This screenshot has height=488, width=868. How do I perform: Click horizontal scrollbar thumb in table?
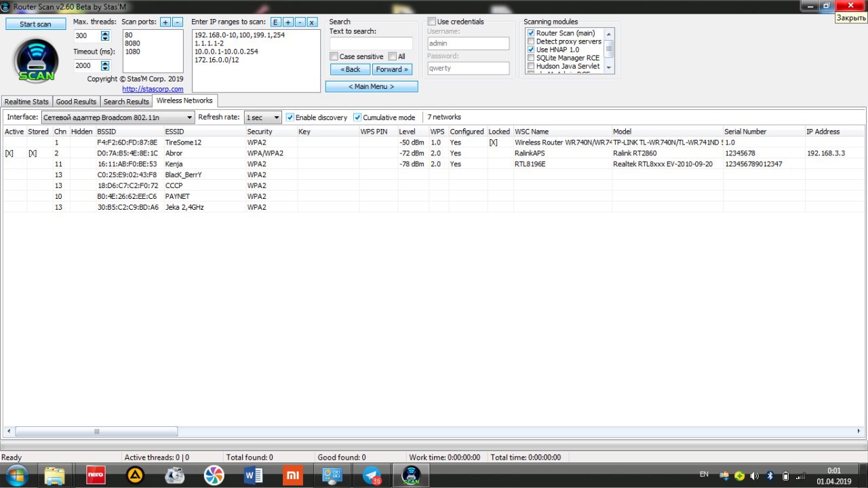point(96,431)
